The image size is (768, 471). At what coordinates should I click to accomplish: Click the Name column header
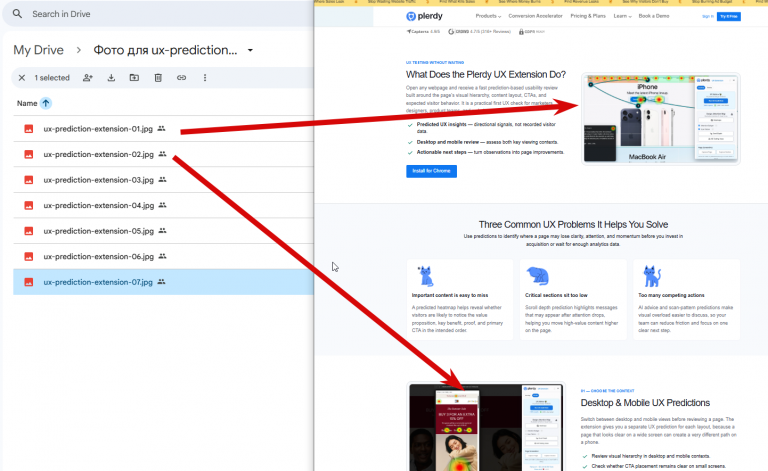(27, 103)
